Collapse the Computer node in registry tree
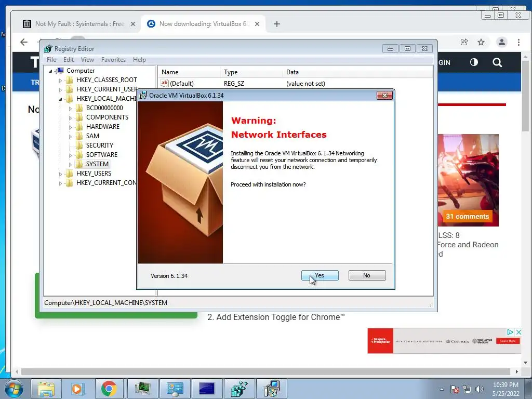This screenshot has width=532, height=399. tap(50, 71)
